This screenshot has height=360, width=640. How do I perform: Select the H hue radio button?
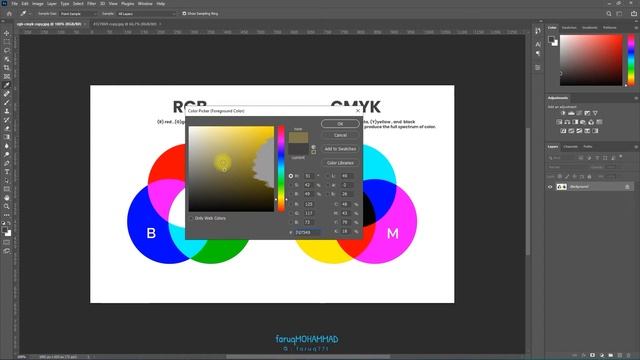click(291, 176)
